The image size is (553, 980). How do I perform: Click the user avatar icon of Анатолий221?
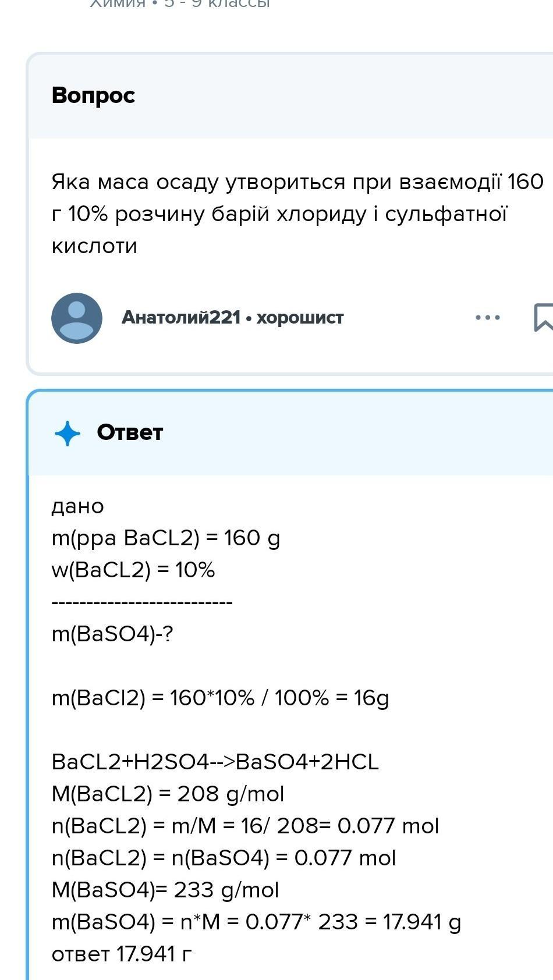[x=77, y=318]
